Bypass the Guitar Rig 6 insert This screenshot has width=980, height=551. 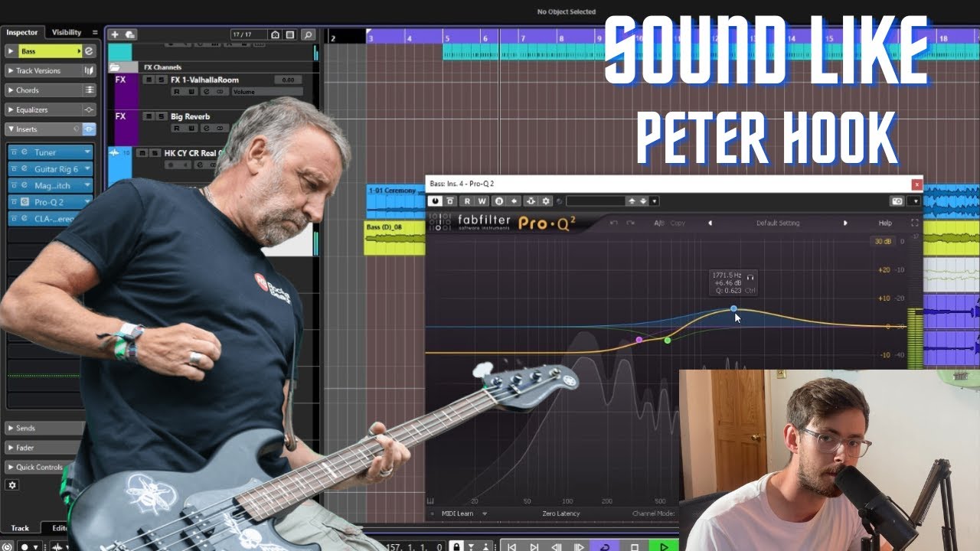click(15, 169)
